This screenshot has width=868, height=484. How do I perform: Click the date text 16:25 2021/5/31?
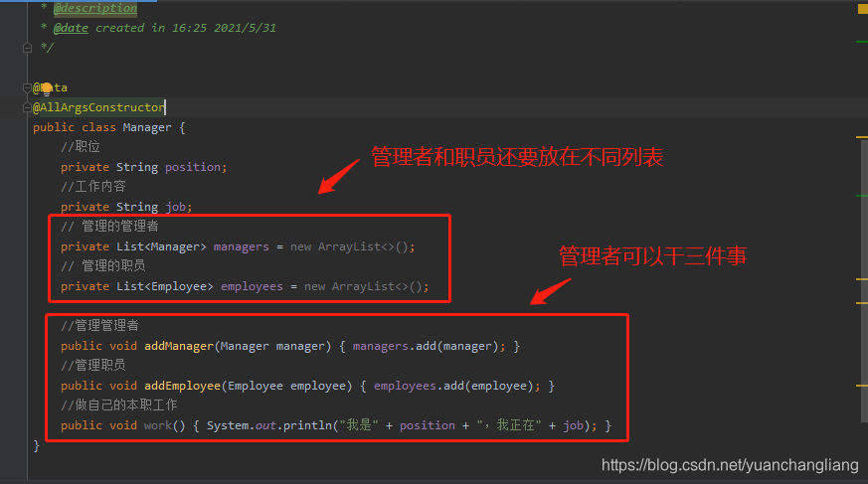point(224,28)
